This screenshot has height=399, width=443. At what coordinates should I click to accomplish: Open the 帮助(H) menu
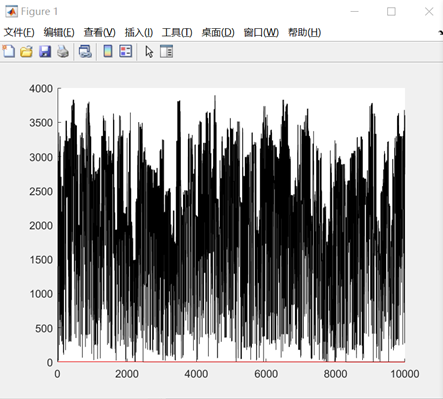(x=304, y=32)
